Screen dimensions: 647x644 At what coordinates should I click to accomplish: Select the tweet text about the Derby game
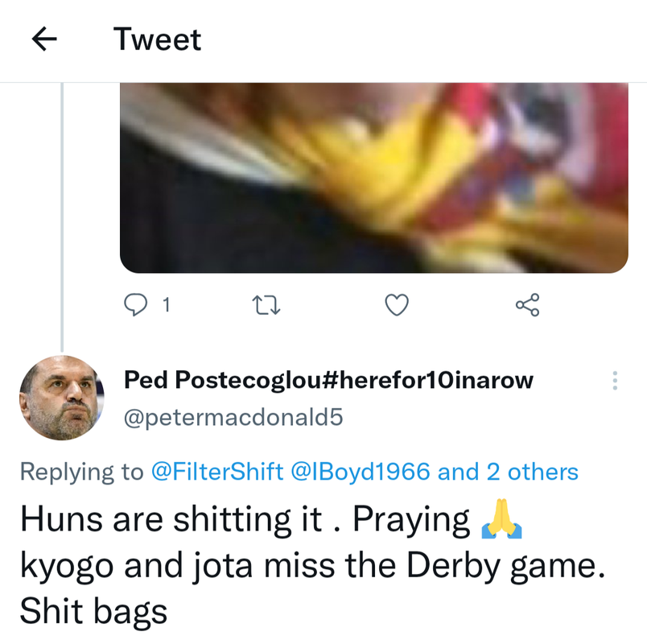[312, 565]
